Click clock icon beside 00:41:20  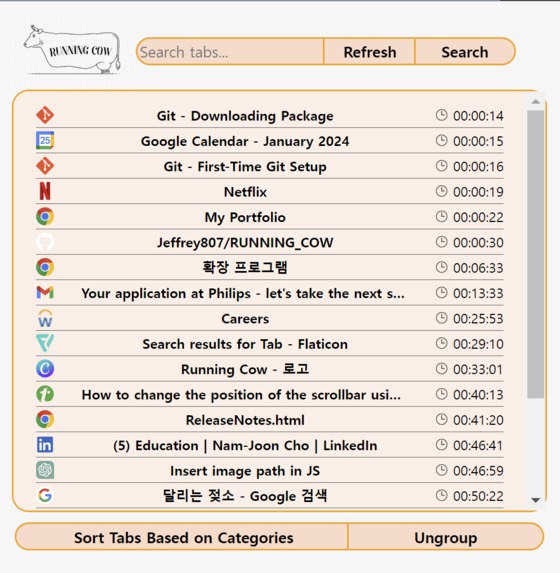click(x=442, y=419)
